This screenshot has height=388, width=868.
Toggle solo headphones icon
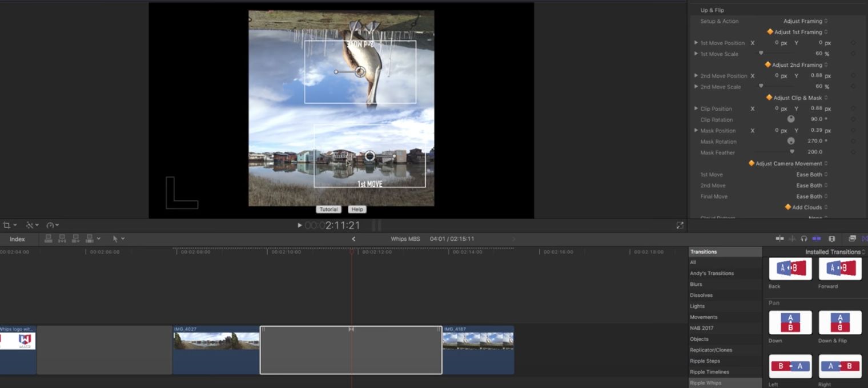coord(804,239)
